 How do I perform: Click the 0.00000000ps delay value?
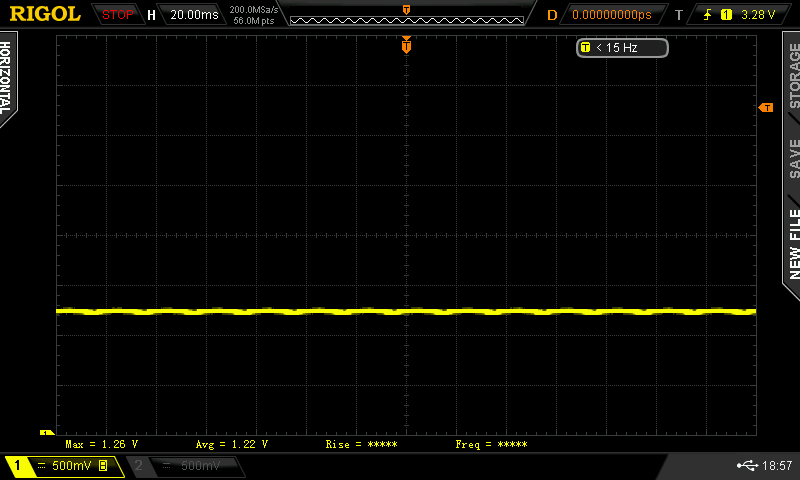point(612,15)
